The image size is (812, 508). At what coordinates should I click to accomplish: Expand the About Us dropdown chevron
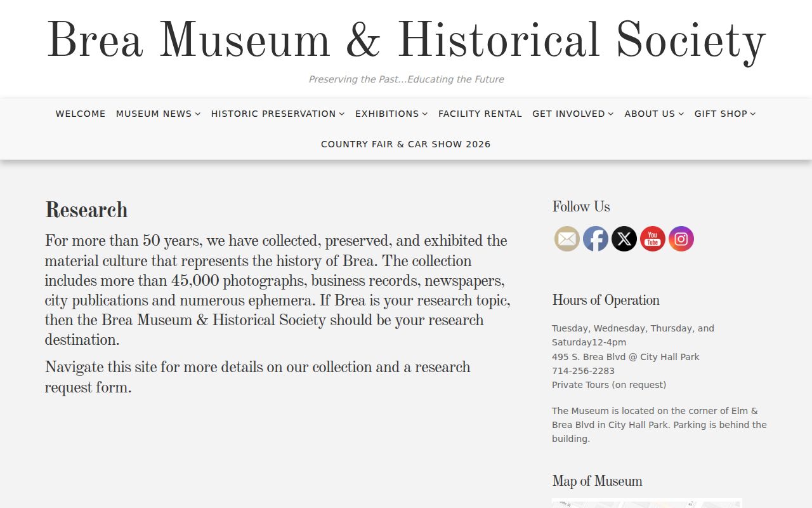[681, 114]
